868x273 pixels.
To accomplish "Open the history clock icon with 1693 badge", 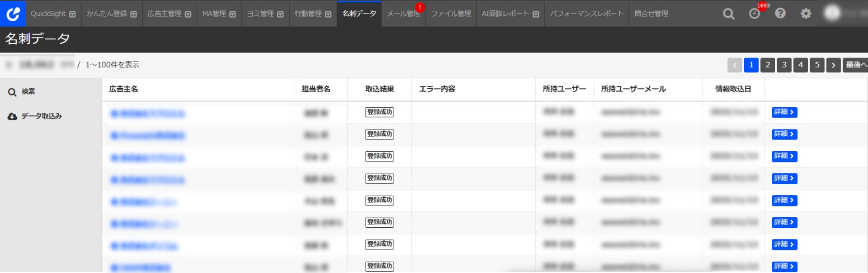I will pyautogui.click(x=755, y=14).
